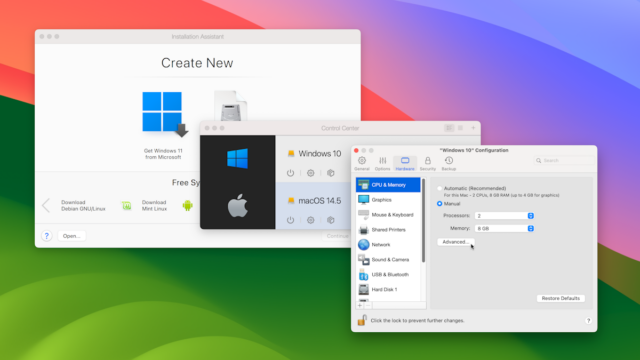Viewport: 640px width, 360px height.
Task: Select Automatic (Recommended) radio button
Action: pos(440,188)
